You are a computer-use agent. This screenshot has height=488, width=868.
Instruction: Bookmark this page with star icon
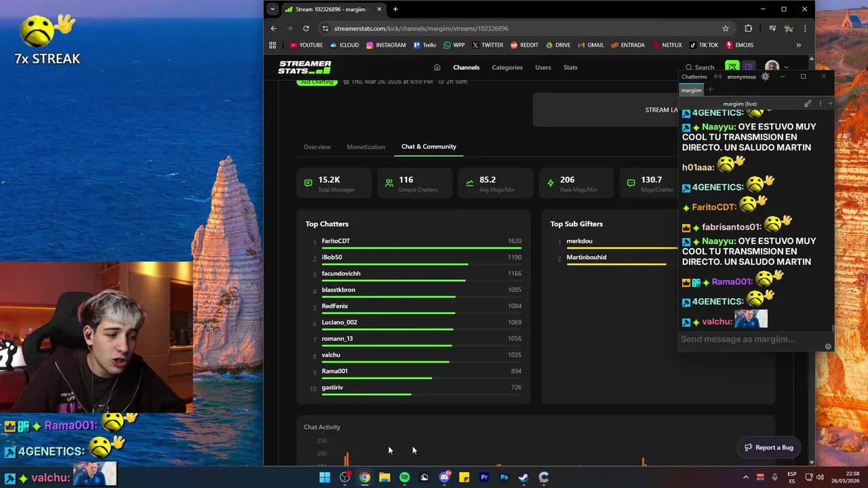pos(726,28)
